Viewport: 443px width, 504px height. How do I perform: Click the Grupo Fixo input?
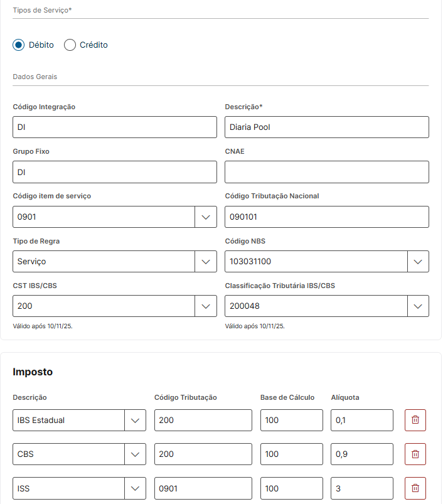point(114,172)
